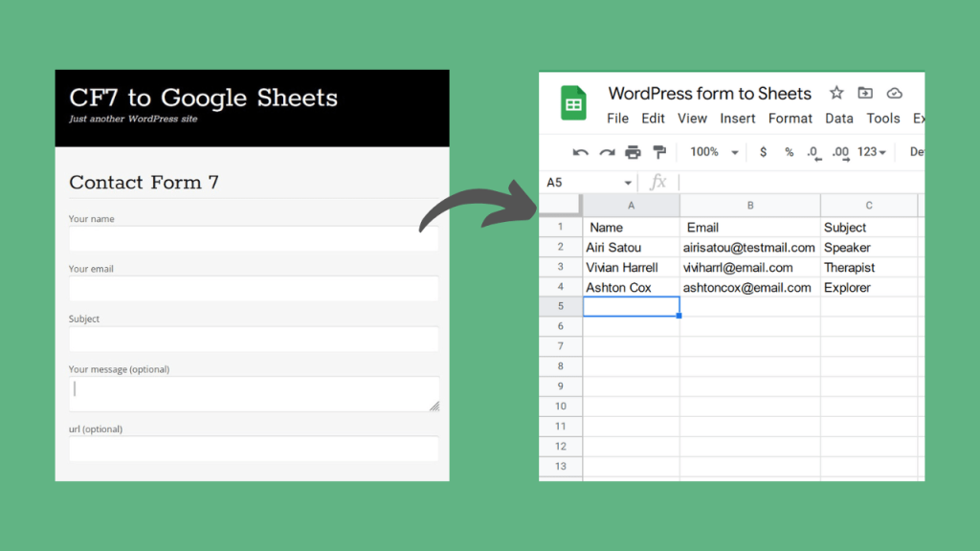This screenshot has height=551, width=980.
Task: Click the undo arrow in toolbar
Action: [x=580, y=152]
